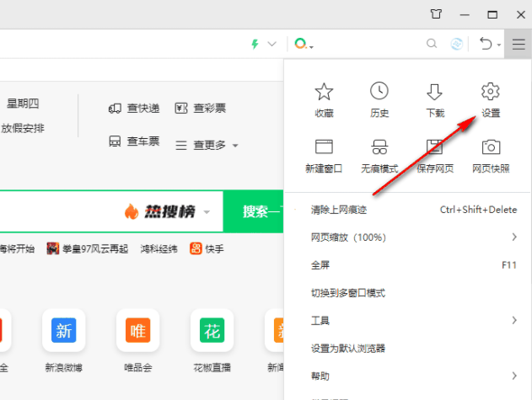
Task: Open the hamburger main menu button
Action: click(x=519, y=44)
